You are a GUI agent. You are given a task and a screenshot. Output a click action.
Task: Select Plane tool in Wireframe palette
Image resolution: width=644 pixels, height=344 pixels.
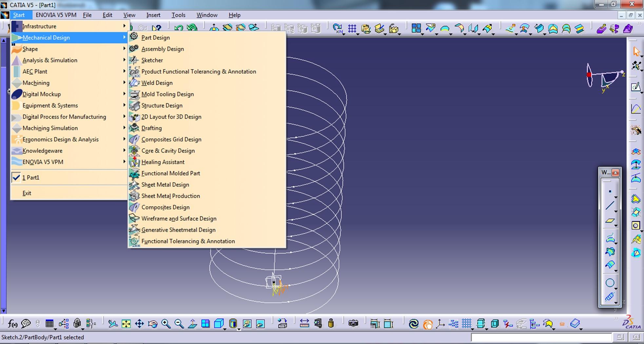(610, 221)
